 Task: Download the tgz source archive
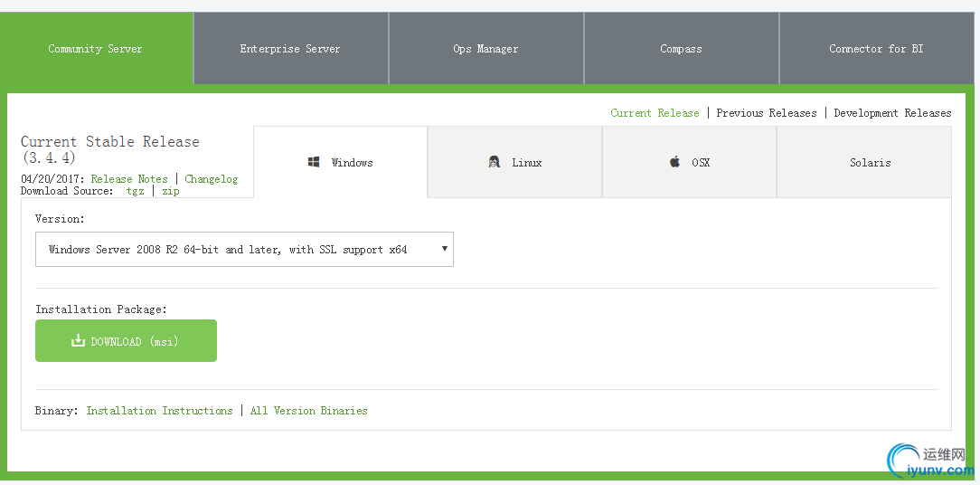coord(135,191)
